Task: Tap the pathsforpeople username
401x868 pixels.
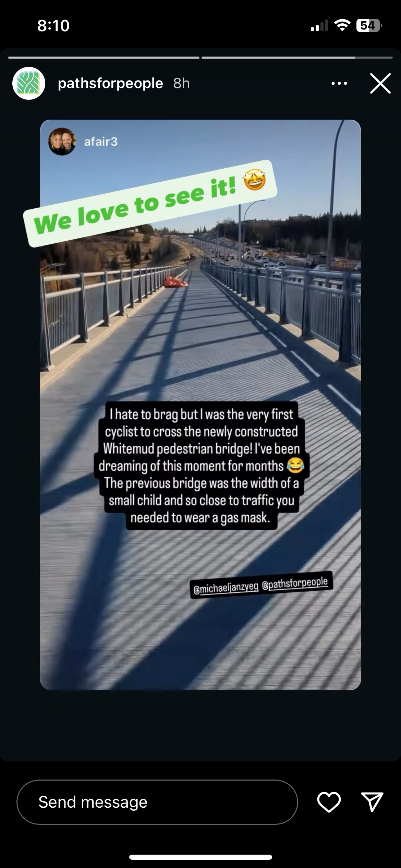Action: click(110, 83)
